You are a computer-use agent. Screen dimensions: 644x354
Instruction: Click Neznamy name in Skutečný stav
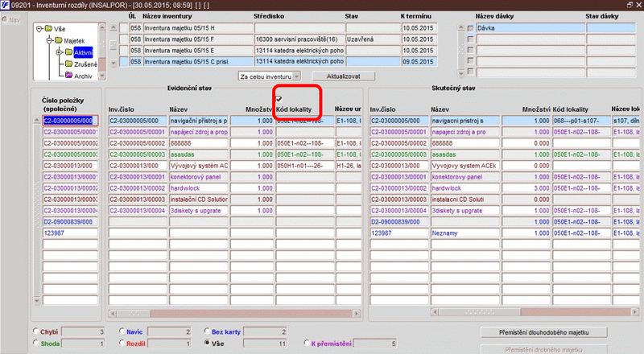tap(465, 233)
